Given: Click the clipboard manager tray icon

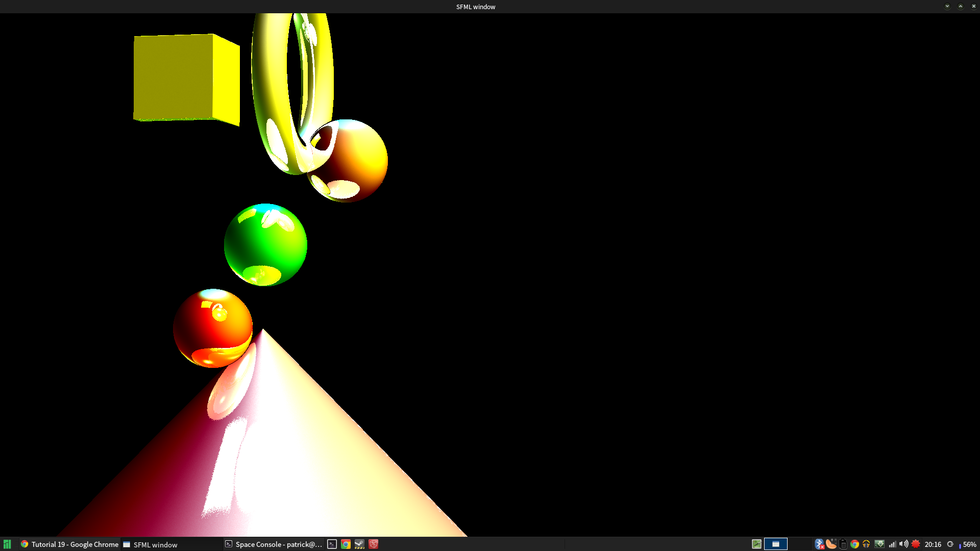Looking at the screenshot, I should point(843,544).
